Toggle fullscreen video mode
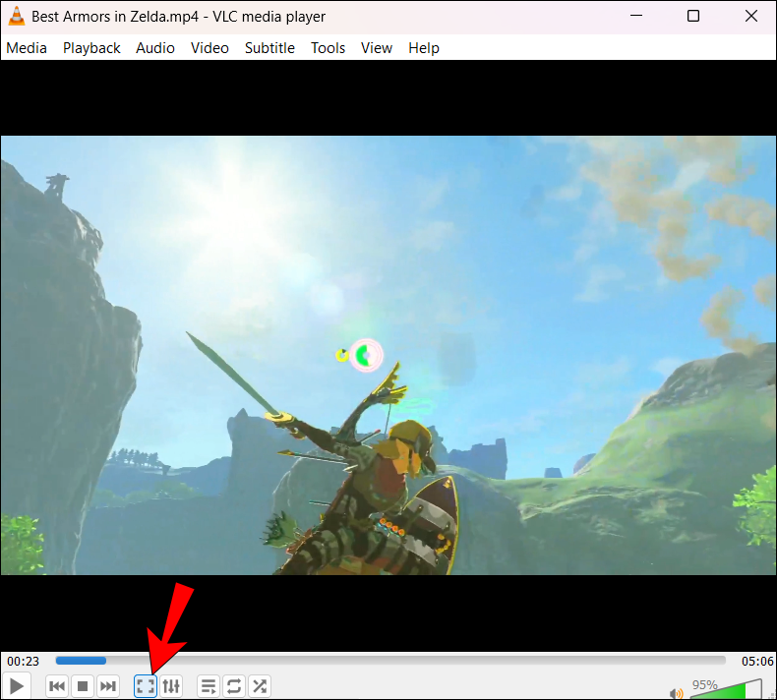Screen dimensions: 777x700 click(x=146, y=686)
